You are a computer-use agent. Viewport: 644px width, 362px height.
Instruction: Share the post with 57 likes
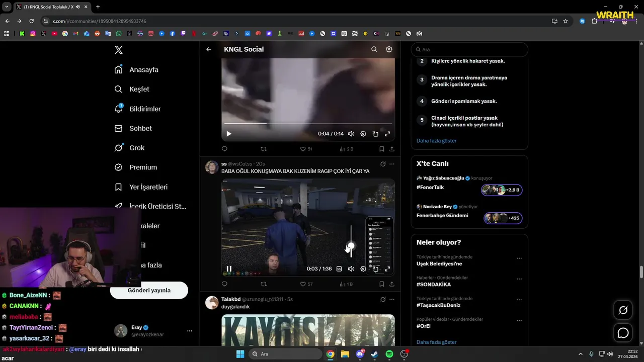point(392,284)
